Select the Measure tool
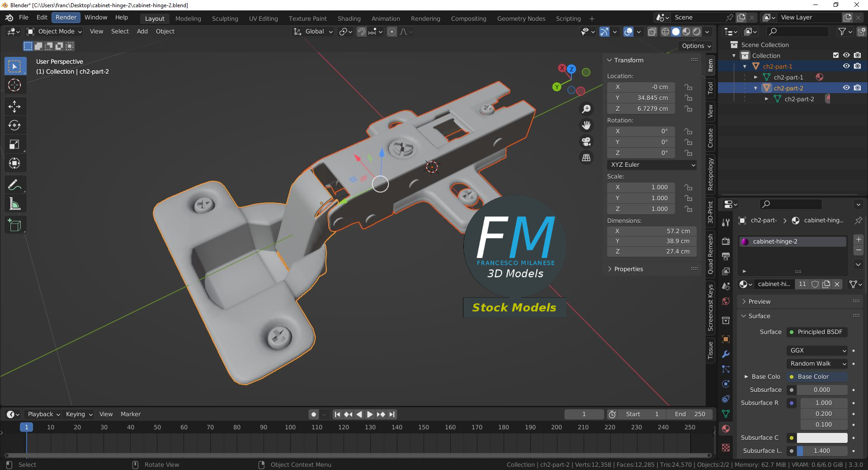Image resolution: width=868 pixels, height=470 pixels. point(14,204)
